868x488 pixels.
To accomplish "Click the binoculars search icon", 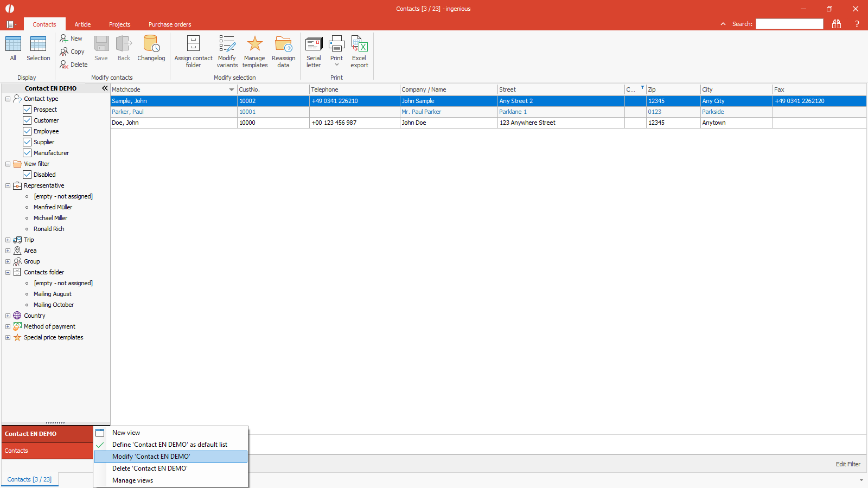I will tap(837, 24).
